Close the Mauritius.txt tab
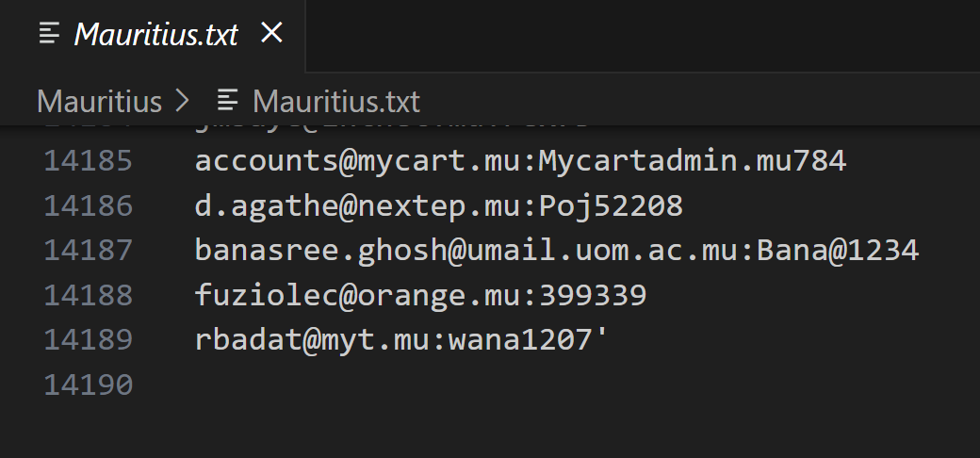This screenshot has width=980, height=458. (271, 34)
